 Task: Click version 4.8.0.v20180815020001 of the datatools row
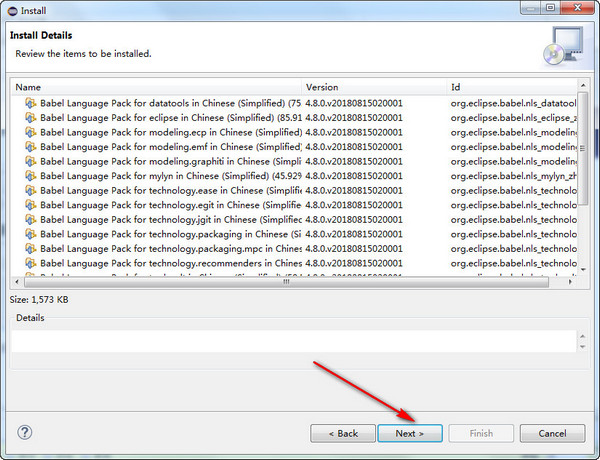(354, 103)
